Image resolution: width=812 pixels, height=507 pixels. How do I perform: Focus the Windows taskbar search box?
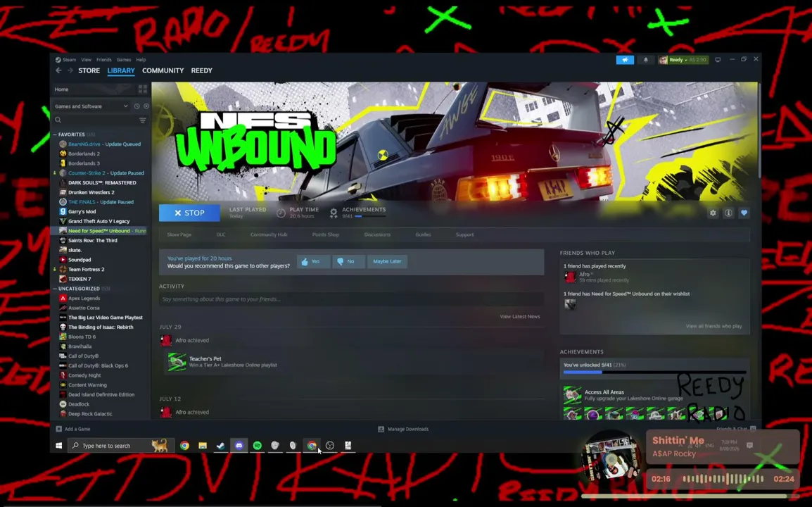click(x=120, y=445)
